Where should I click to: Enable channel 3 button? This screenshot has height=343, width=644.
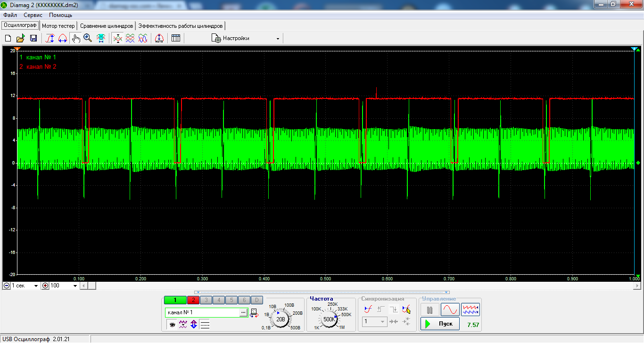(x=206, y=300)
